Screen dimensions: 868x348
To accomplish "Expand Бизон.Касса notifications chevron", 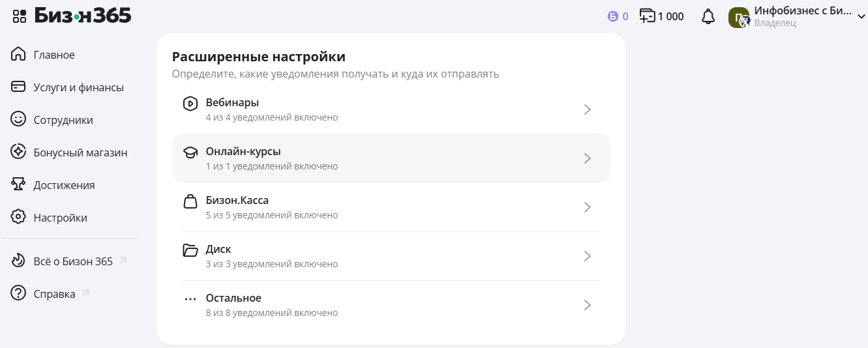I will [x=587, y=207].
